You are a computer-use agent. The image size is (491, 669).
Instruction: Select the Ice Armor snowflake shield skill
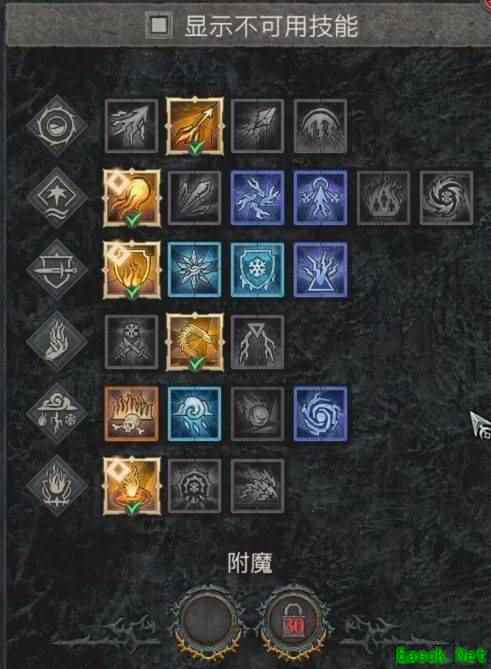(257, 270)
